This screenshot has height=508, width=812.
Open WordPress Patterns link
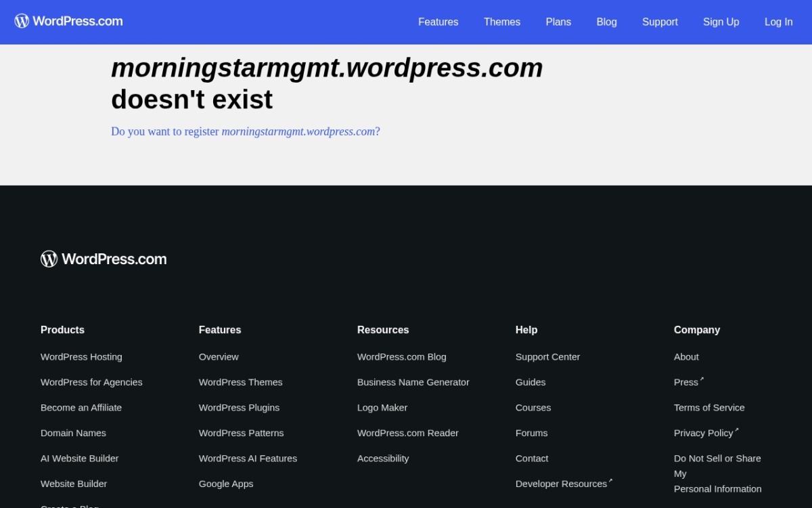[x=241, y=433]
